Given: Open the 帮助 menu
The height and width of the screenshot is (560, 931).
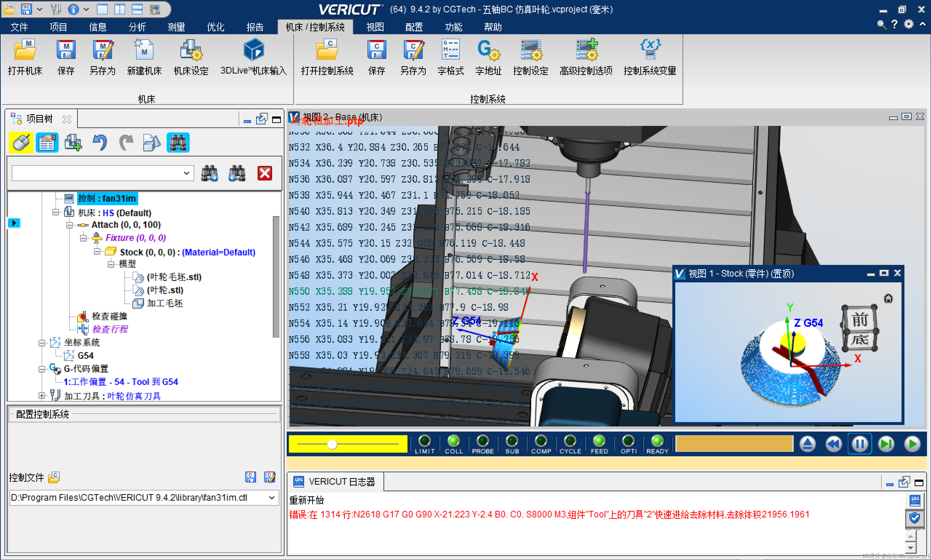Looking at the screenshot, I should pyautogui.click(x=493, y=27).
